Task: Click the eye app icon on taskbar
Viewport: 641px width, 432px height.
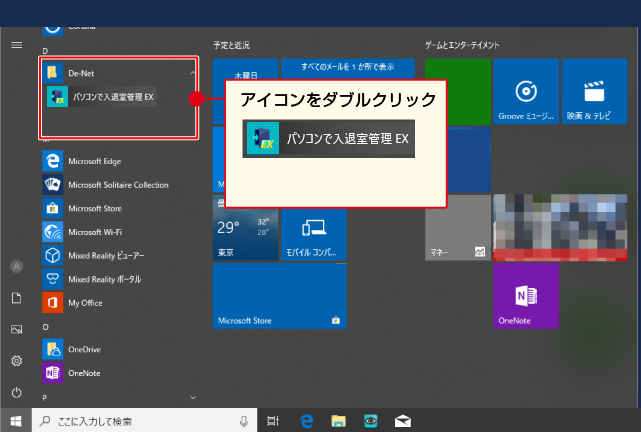Action: [371, 421]
